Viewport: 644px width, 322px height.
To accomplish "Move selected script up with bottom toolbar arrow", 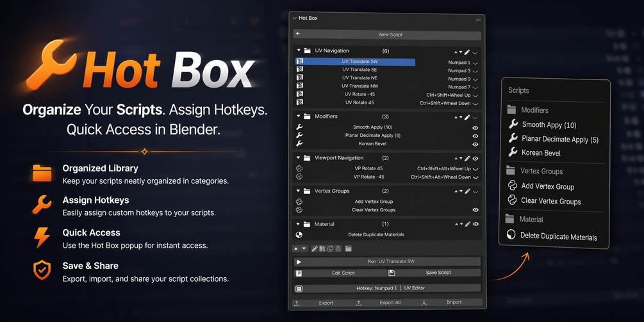I will pos(295,248).
